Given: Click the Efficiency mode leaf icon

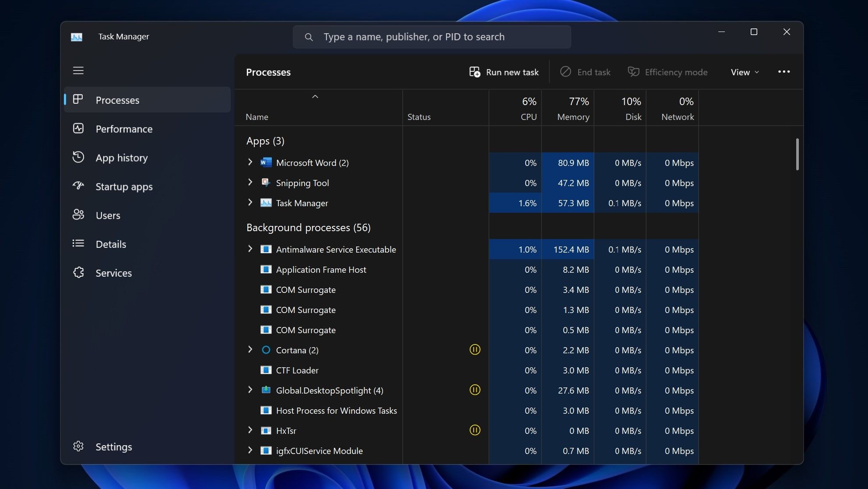Looking at the screenshot, I should point(633,72).
